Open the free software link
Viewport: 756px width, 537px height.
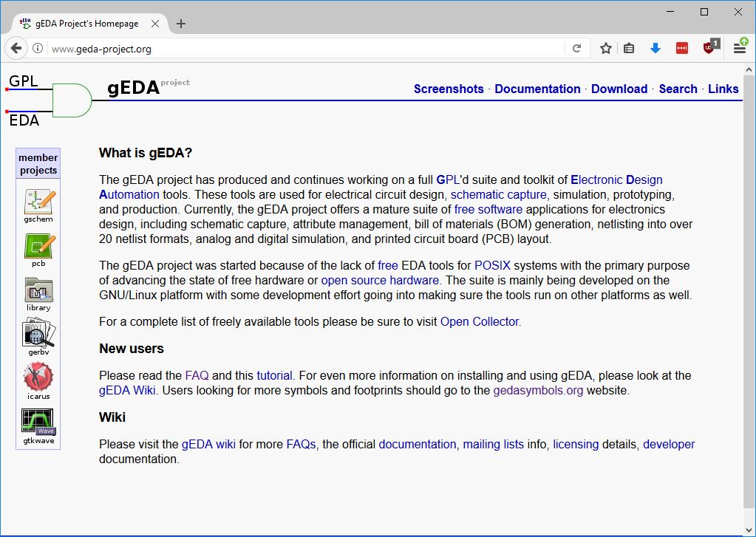tap(488, 210)
